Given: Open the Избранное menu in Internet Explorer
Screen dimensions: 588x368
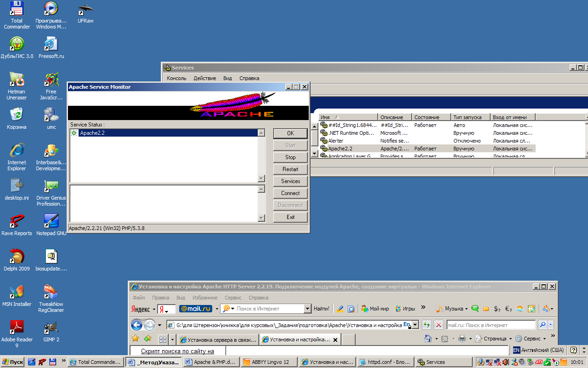Looking at the screenshot, I should 205,298.
